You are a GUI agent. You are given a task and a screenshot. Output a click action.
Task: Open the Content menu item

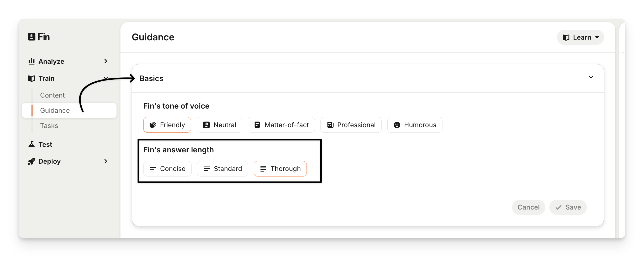click(x=52, y=95)
